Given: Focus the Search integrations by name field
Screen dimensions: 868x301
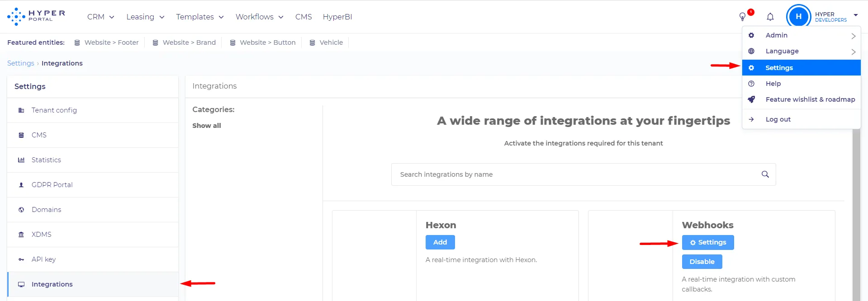Looking at the screenshot, I should 583,174.
